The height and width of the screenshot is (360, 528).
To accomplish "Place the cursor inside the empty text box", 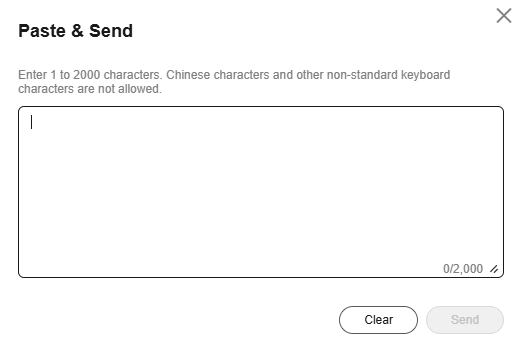I will click(261, 192).
